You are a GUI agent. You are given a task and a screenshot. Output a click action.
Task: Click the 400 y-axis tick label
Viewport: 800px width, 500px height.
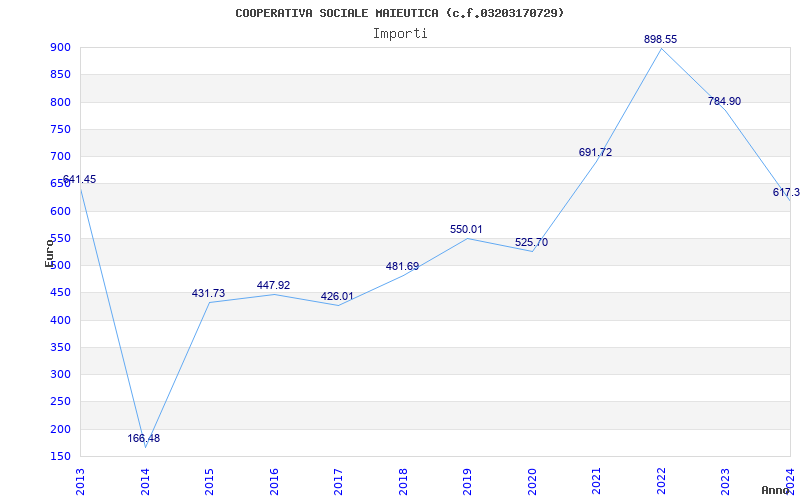60,320
